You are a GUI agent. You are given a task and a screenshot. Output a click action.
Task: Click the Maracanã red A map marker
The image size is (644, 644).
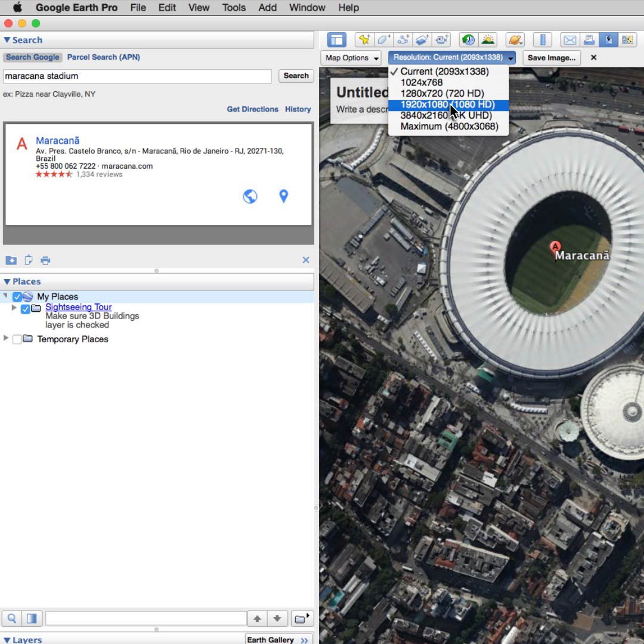555,247
